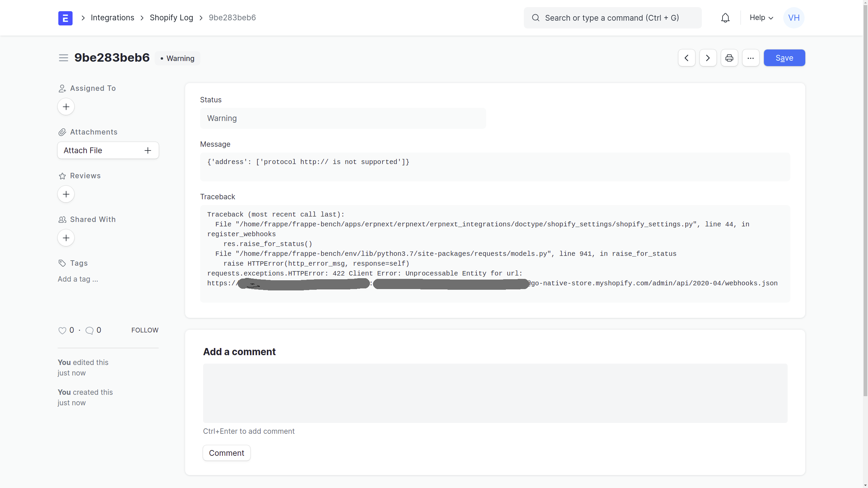Click the Add a tag field

point(78,279)
